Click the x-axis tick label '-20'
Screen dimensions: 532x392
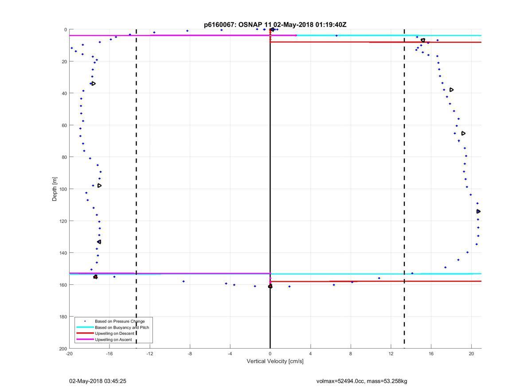[x=69, y=353]
